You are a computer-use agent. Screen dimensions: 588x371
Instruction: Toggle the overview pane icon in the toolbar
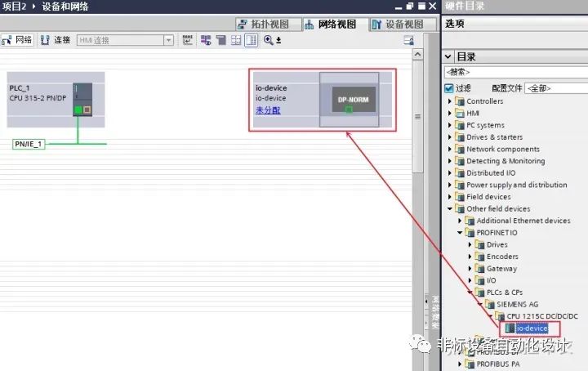[251, 40]
